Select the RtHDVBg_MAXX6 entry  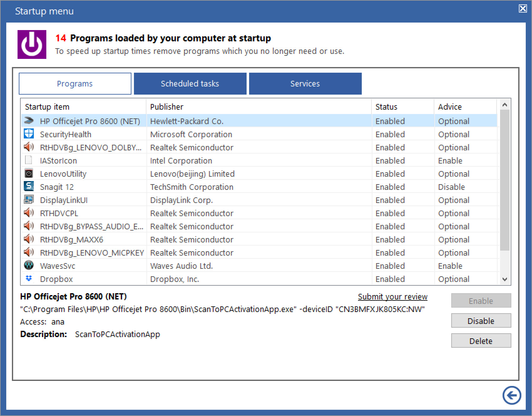(x=72, y=240)
